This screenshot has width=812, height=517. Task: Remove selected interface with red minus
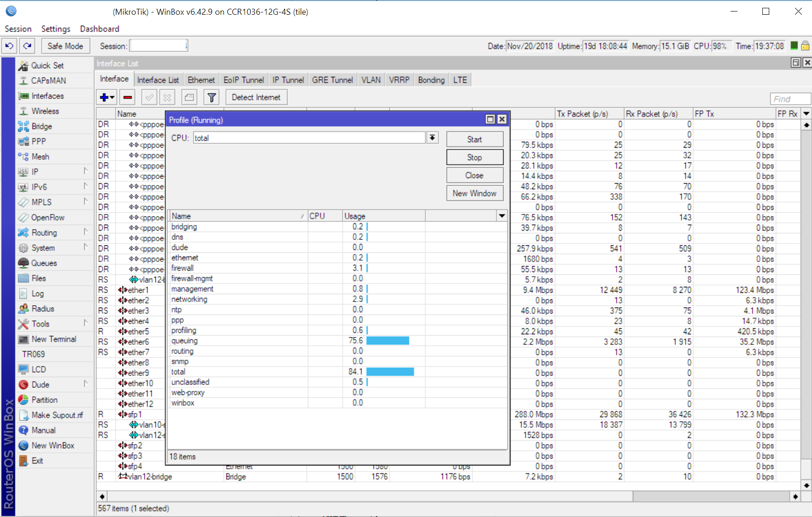coord(128,97)
